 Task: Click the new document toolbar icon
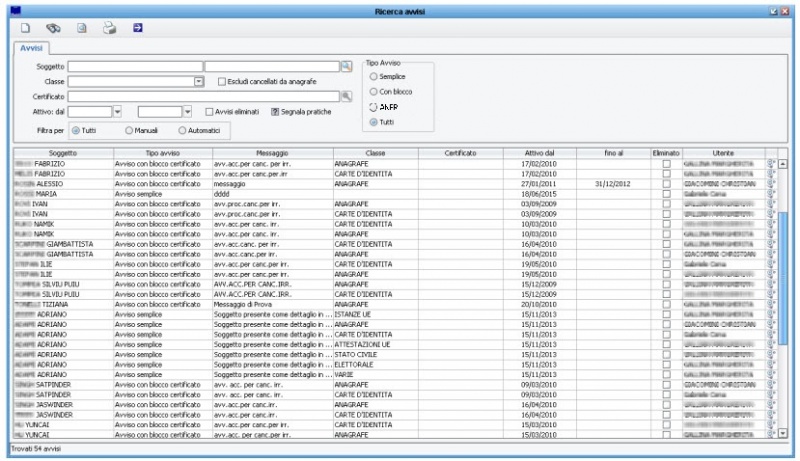coord(26,28)
